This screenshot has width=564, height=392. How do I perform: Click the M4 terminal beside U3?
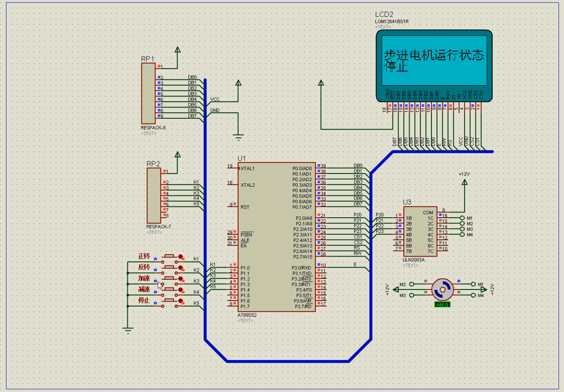[462, 235]
